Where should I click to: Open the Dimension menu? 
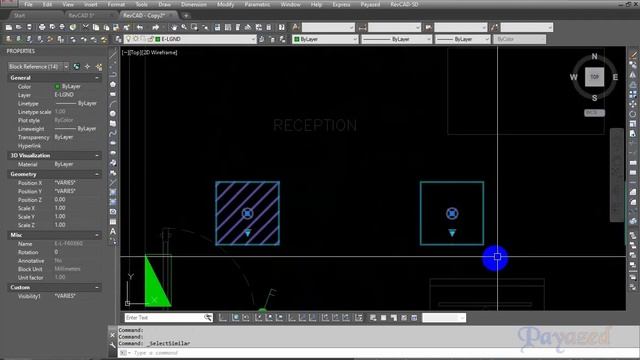click(x=193, y=4)
